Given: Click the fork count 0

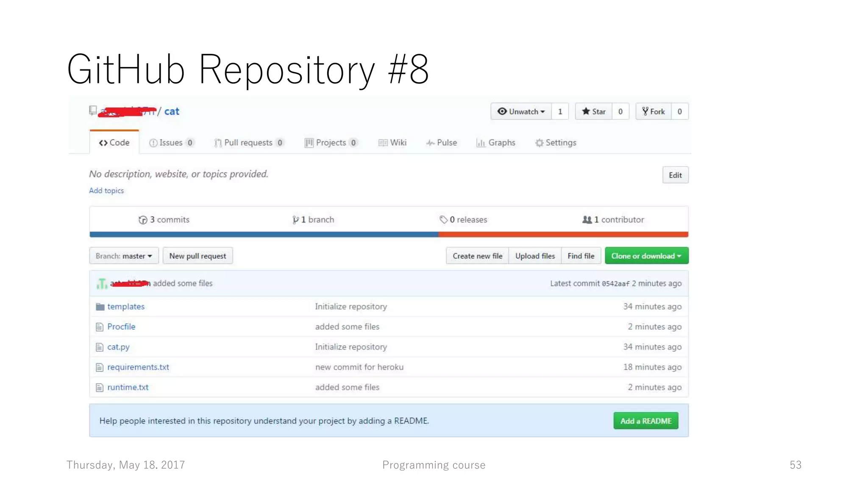Looking at the screenshot, I should point(680,111).
